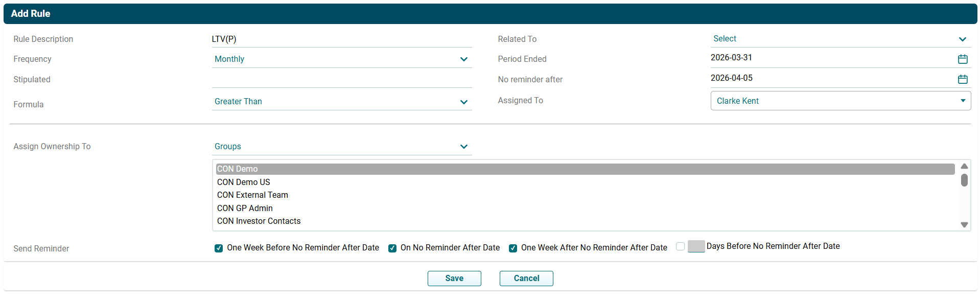Expand the Assigned To Clarke Kent dropdown

tap(840, 101)
